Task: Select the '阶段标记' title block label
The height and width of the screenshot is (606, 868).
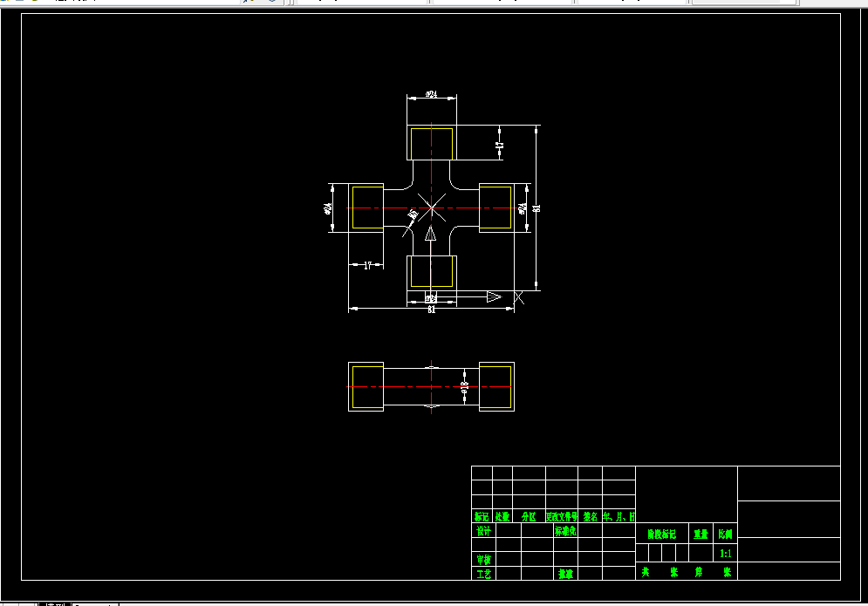Action: (x=662, y=534)
